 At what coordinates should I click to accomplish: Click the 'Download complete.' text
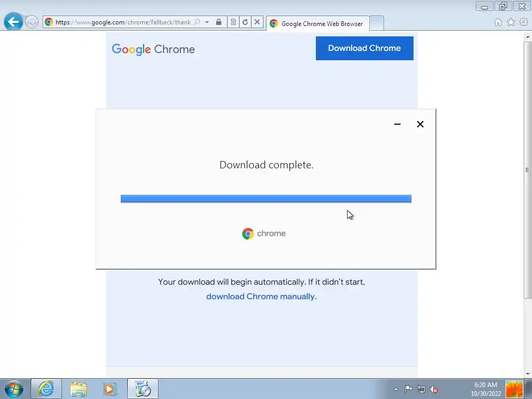(267, 165)
